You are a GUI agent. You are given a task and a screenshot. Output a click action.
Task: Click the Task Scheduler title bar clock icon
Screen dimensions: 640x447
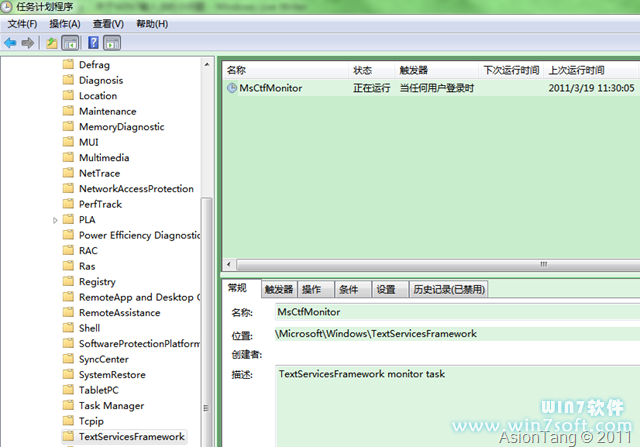click(x=6, y=6)
